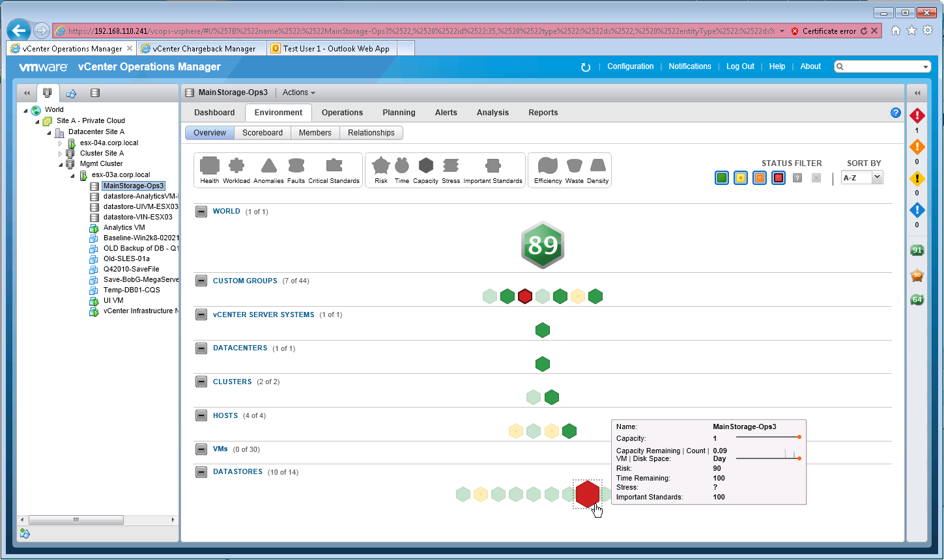Collapse the vCENTER SERVER SYSTEMS section

[x=202, y=315]
